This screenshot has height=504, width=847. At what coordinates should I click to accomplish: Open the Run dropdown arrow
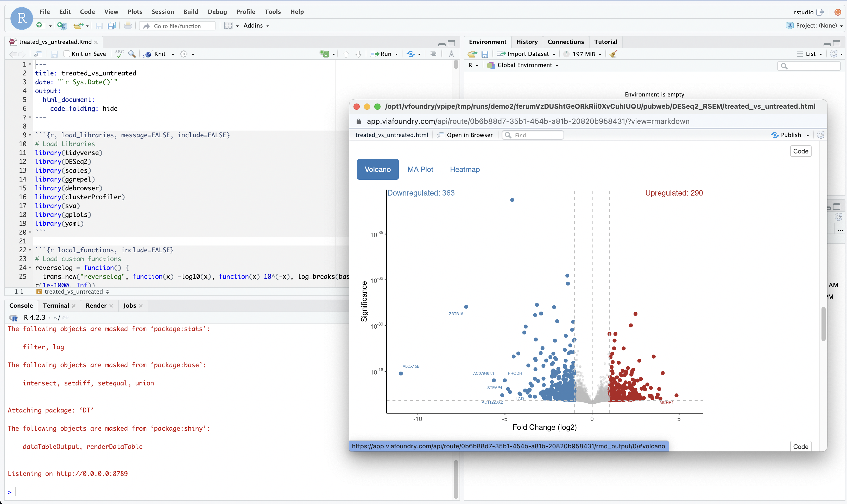pos(396,54)
